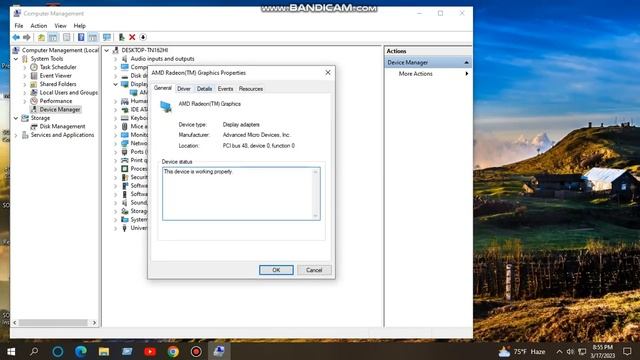Viewport: 640px width, 360px height.
Task: Click the Help book toolbar icon
Action: 81,38
